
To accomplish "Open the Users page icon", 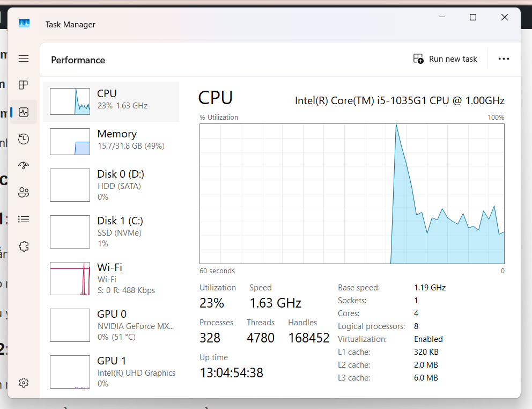I will pyautogui.click(x=24, y=193).
